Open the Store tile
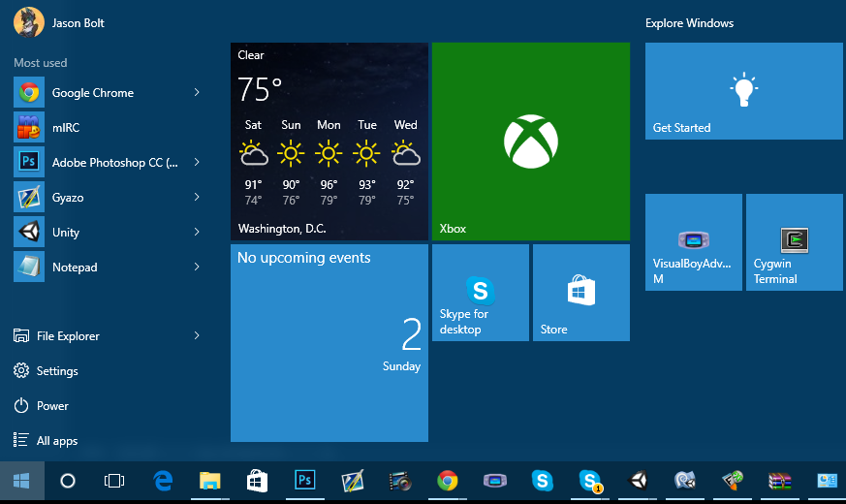 click(581, 293)
